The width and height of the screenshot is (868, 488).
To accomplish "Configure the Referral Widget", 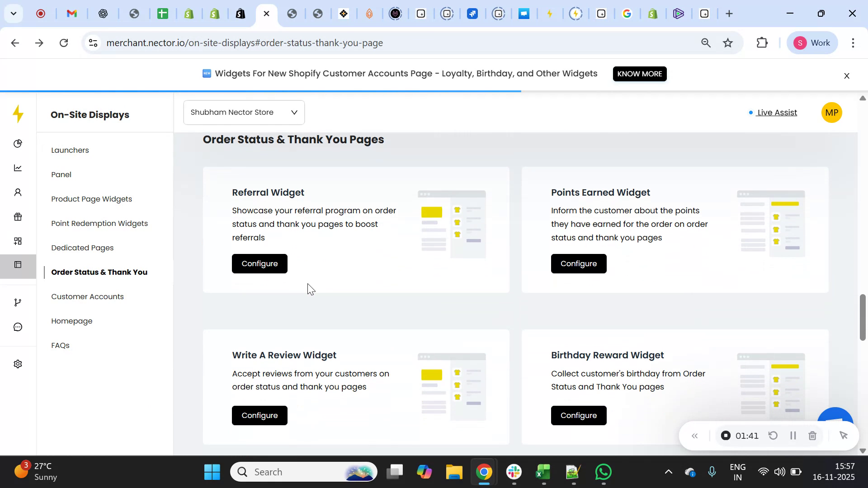I will pyautogui.click(x=259, y=264).
